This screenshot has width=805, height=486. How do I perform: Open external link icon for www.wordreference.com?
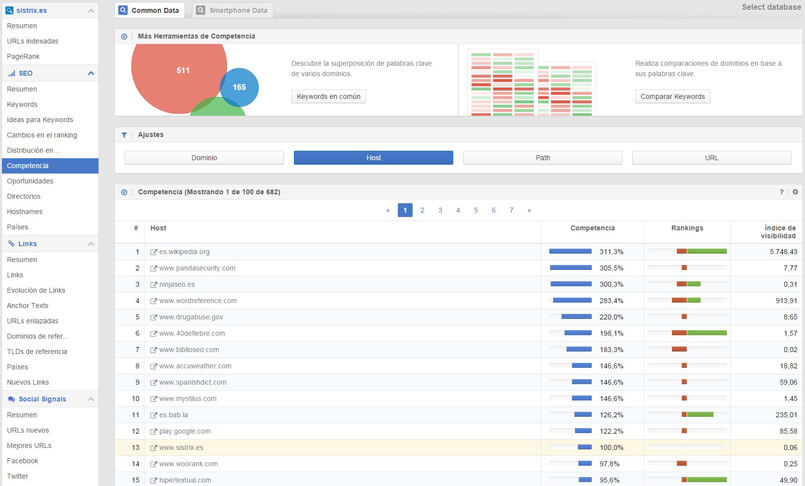153,301
